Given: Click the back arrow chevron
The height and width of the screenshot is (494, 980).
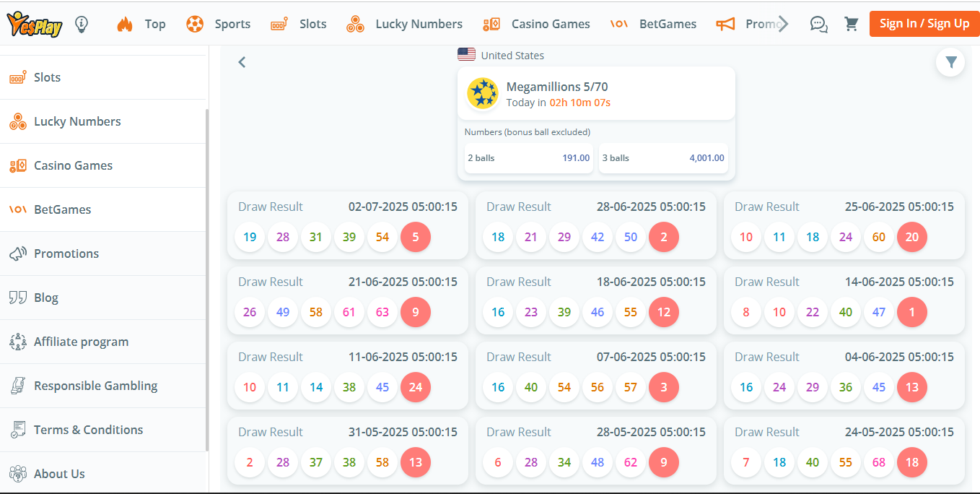Looking at the screenshot, I should point(242,62).
